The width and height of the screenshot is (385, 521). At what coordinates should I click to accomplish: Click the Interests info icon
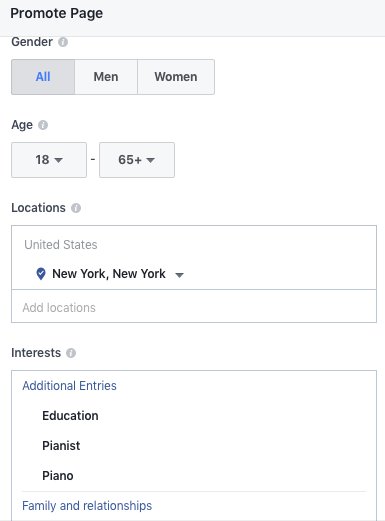click(x=71, y=353)
